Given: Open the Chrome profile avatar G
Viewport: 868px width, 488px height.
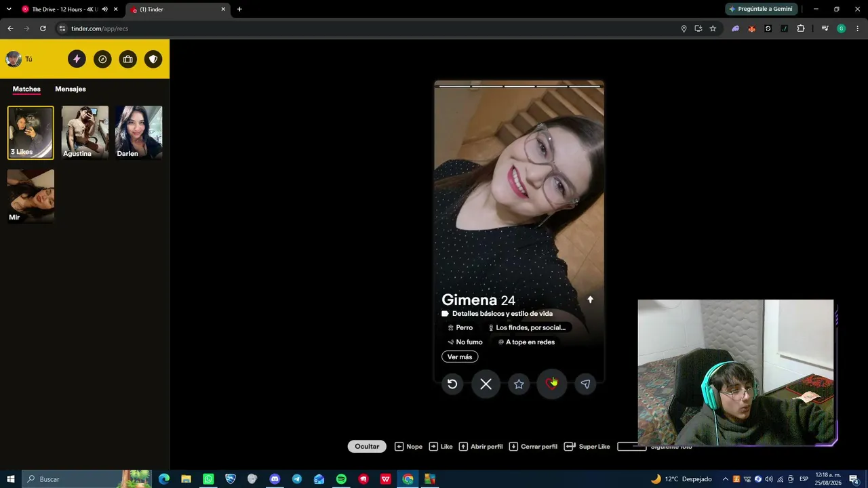Looking at the screenshot, I should [841, 28].
